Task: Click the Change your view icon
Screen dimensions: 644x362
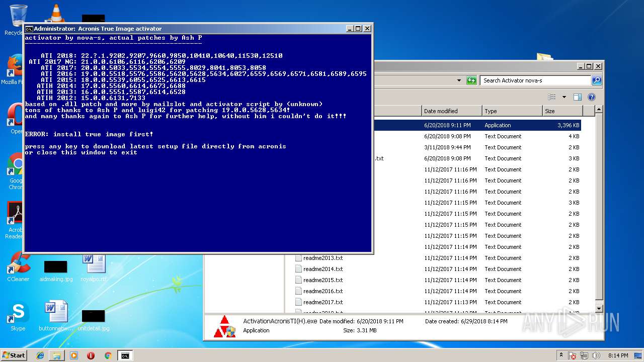Action: pos(552,97)
